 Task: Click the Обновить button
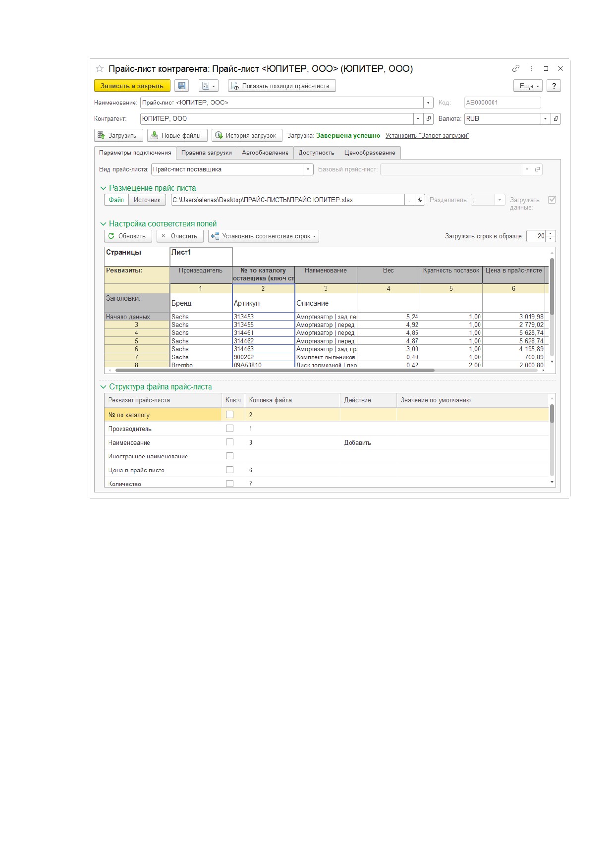[x=128, y=236]
